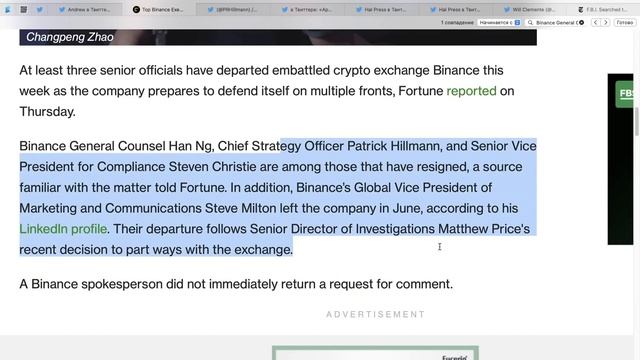
Task: Open the 'Начинается с' match mode dropdown
Action: click(x=500, y=22)
